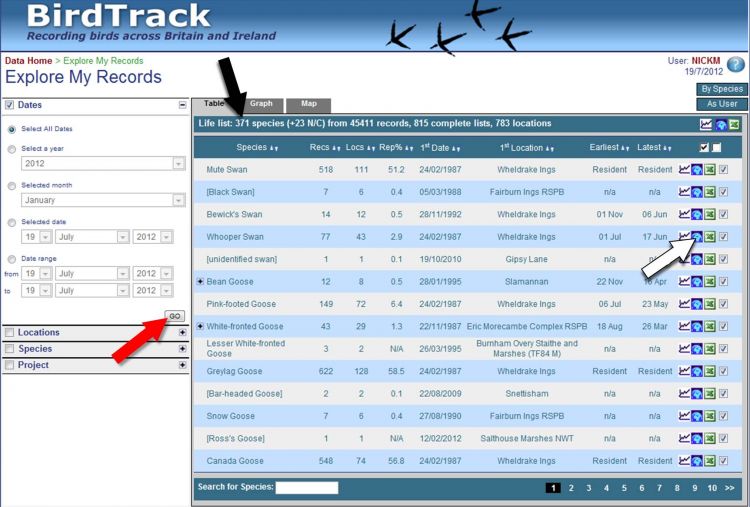Enable the Locations filter checkbox
This screenshot has width=750, height=507.
(9, 333)
